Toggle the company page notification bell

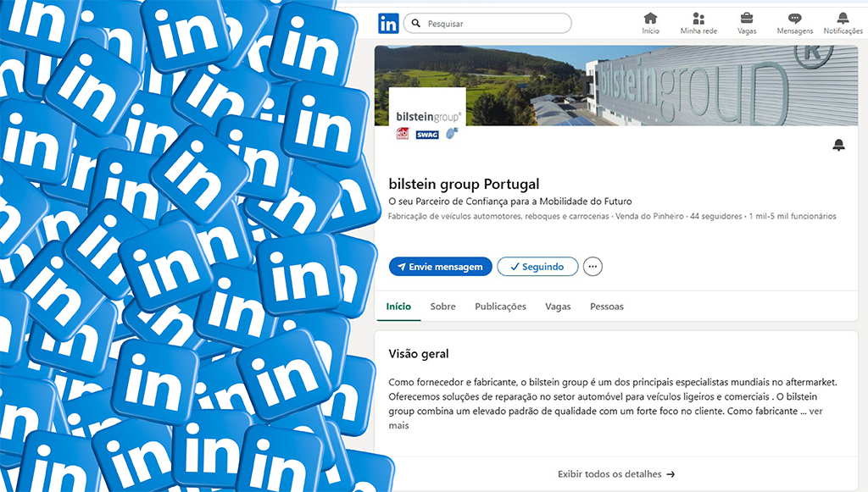tap(838, 145)
